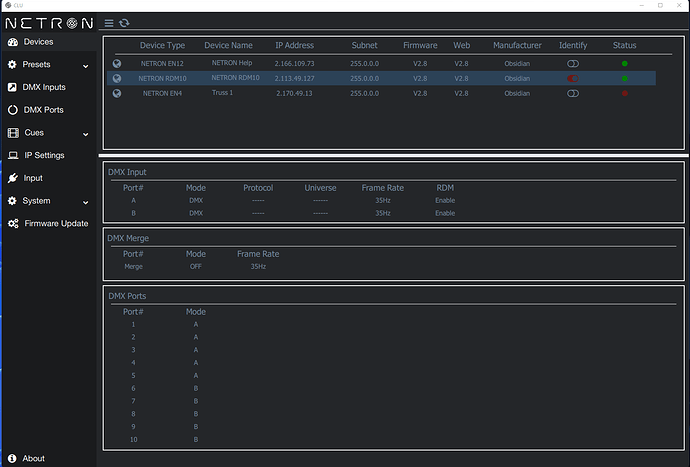
Task: Expand the System submenu chevron
Action: [86, 202]
